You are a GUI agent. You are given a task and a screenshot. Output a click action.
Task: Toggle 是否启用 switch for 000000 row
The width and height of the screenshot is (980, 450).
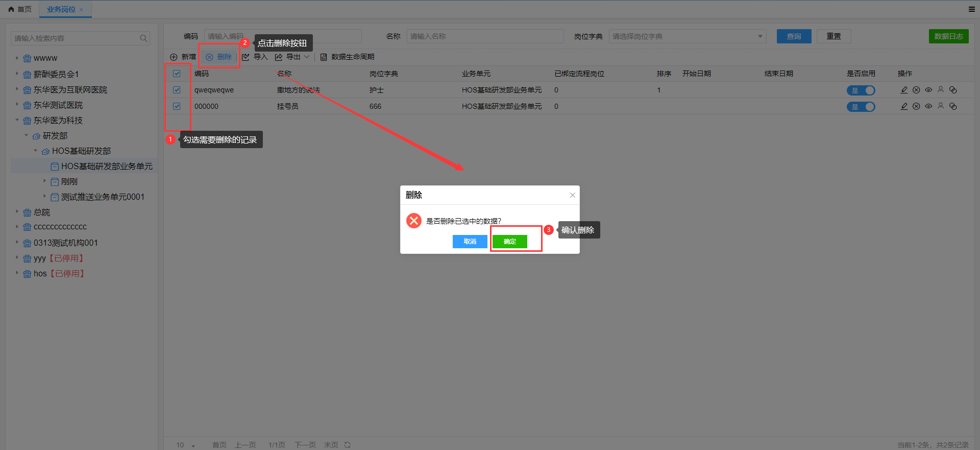tap(861, 107)
